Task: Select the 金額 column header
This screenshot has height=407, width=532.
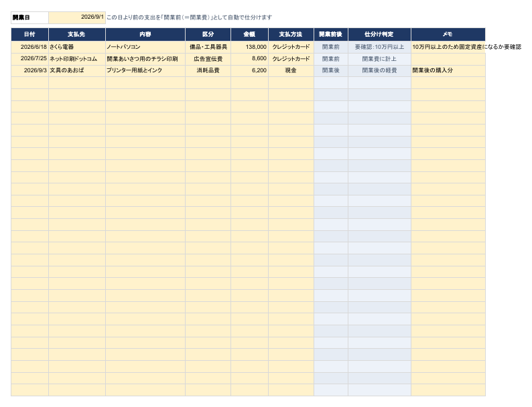Action: pos(250,35)
